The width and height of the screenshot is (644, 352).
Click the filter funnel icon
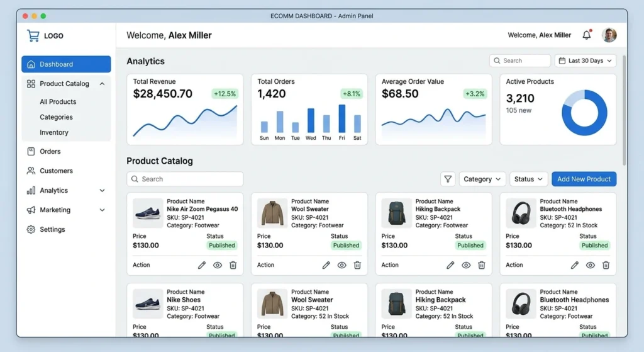coord(448,179)
